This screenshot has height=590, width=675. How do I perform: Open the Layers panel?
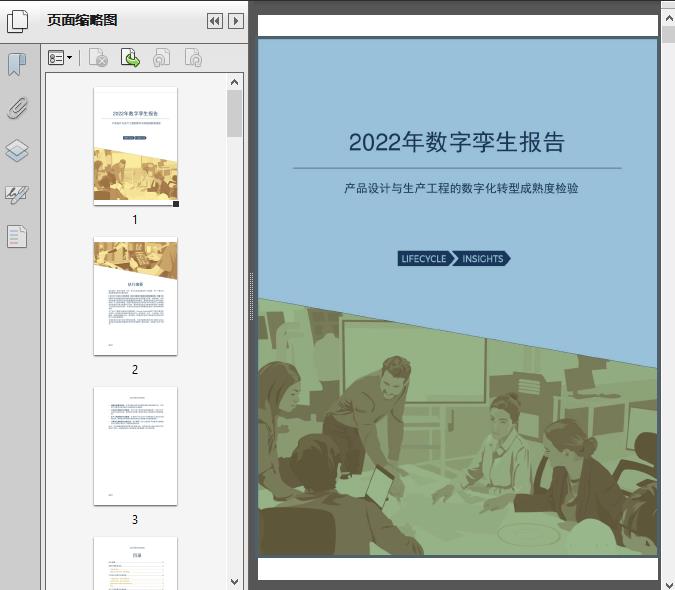point(17,151)
